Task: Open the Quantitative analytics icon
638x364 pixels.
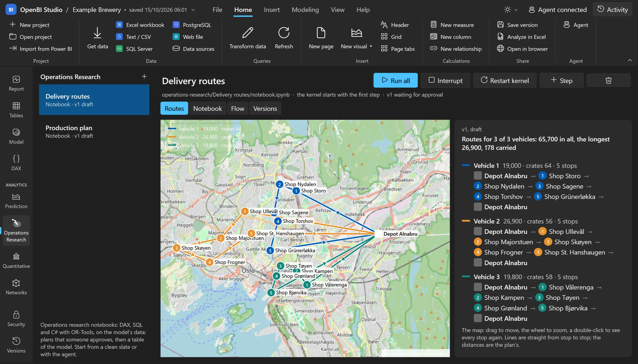Action: [x=16, y=261]
